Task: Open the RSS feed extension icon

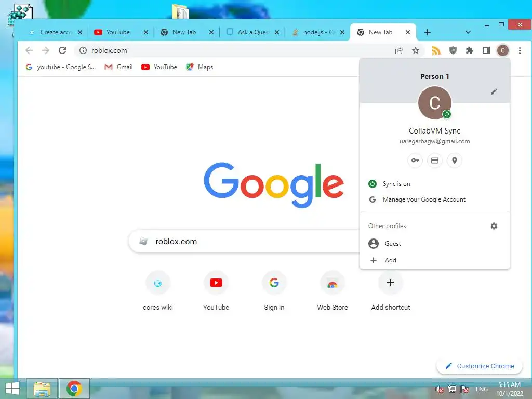Action: pyautogui.click(x=436, y=50)
